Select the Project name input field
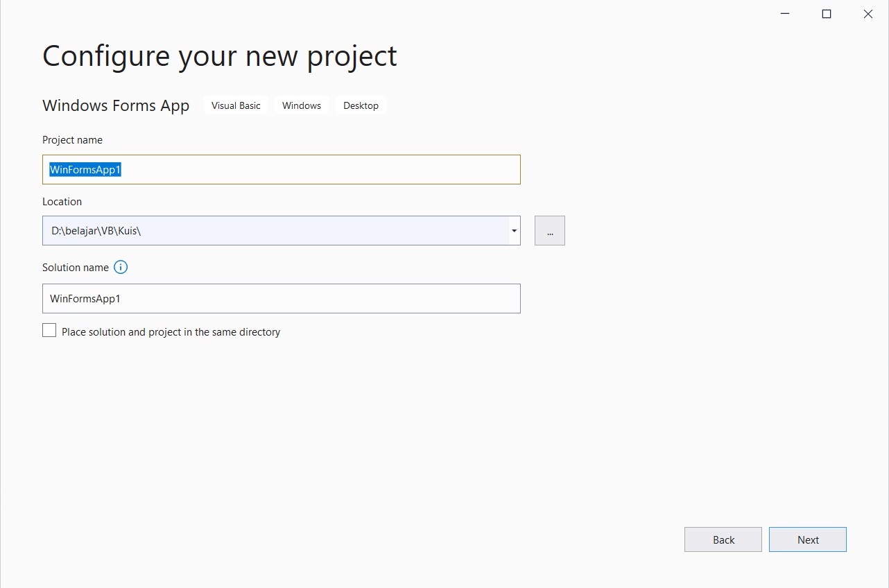 point(281,169)
